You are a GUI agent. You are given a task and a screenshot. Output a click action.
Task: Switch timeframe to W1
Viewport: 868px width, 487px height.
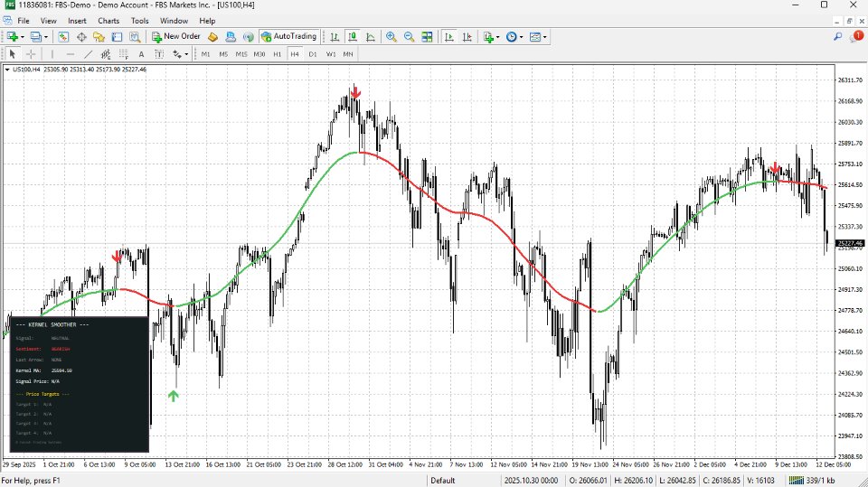point(331,54)
